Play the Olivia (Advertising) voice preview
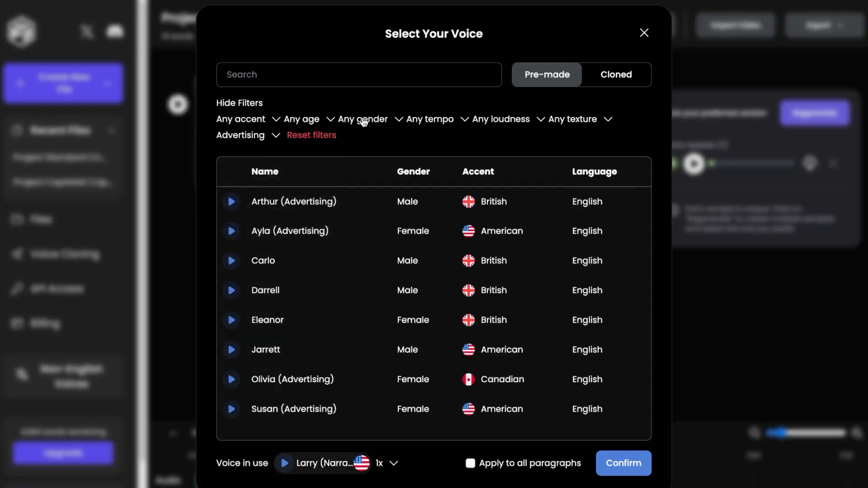 tap(231, 380)
